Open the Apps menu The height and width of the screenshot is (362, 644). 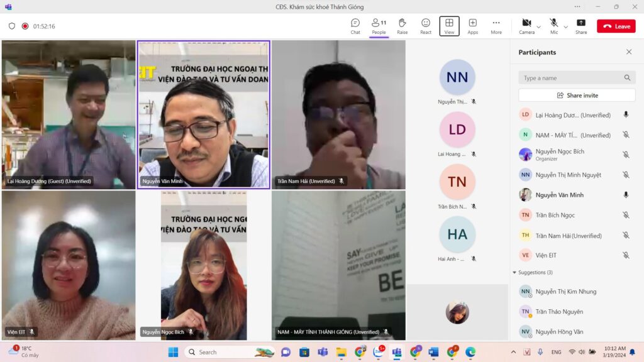point(472,26)
